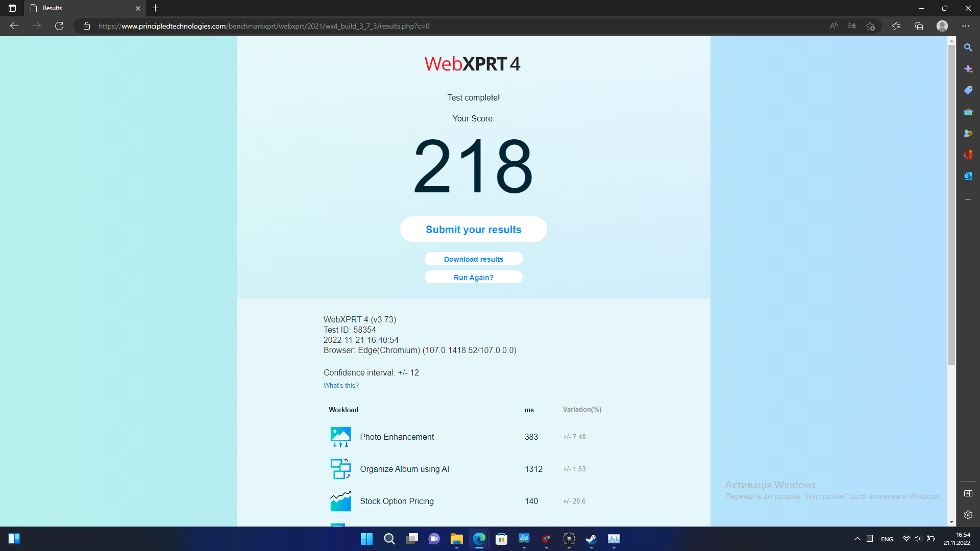The width and height of the screenshot is (980, 551).
Task: Click the score 218
Action: tap(473, 166)
